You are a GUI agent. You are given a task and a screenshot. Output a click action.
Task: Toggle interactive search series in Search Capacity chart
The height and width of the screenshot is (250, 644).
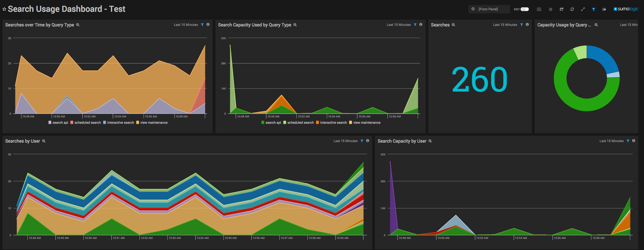click(x=331, y=122)
